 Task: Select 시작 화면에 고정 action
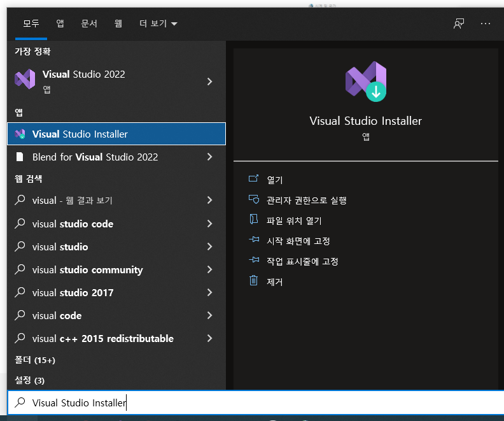point(298,241)
